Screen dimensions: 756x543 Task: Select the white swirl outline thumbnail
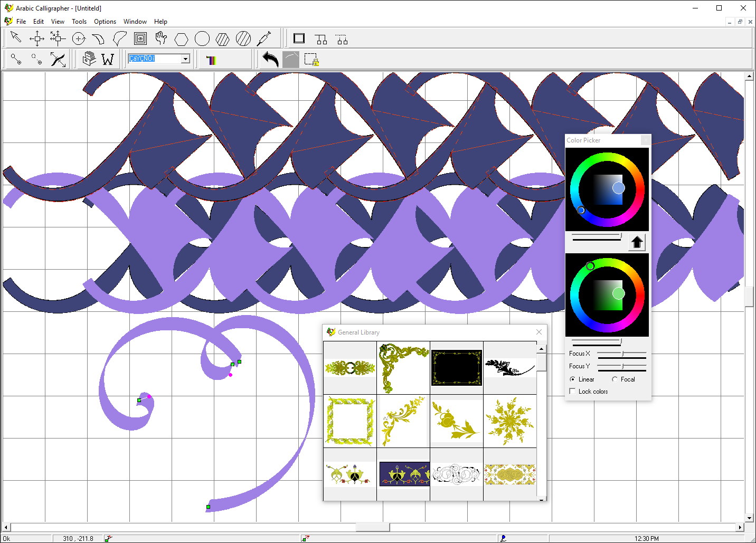[457, 474]
